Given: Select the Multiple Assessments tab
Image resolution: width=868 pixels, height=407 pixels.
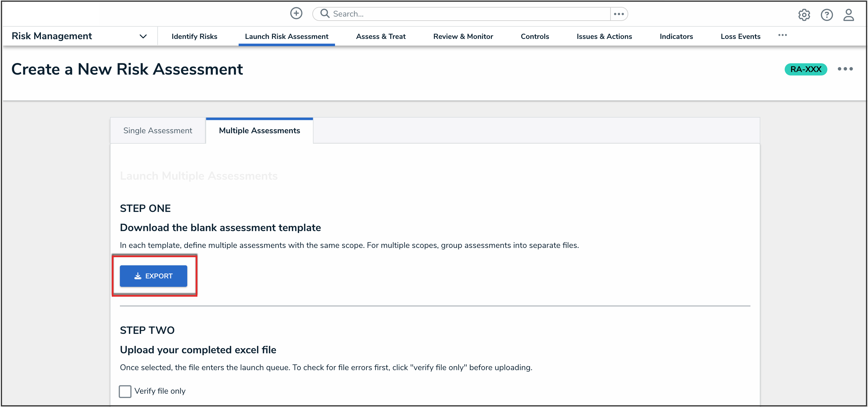Looking at the screenshot, I should (259, 131).
